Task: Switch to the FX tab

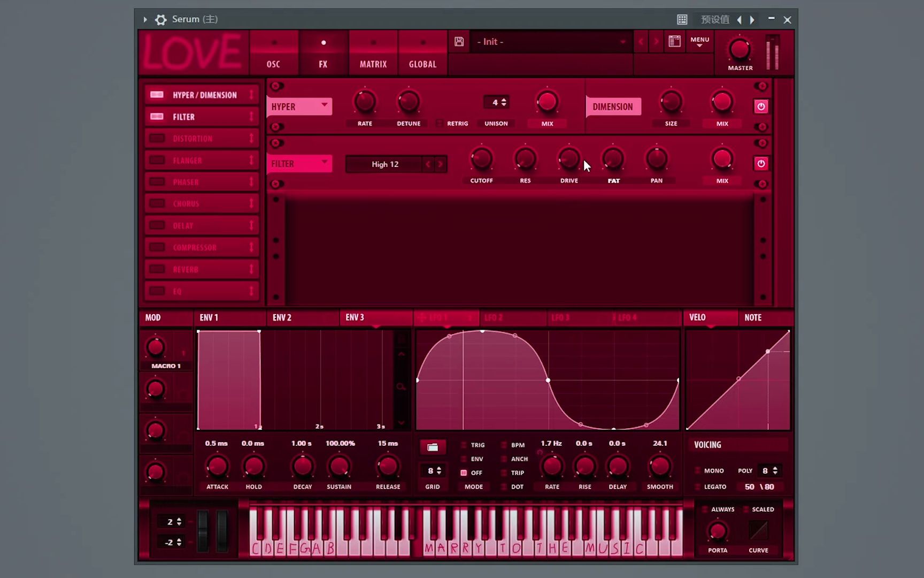Action: pos(323,52)
